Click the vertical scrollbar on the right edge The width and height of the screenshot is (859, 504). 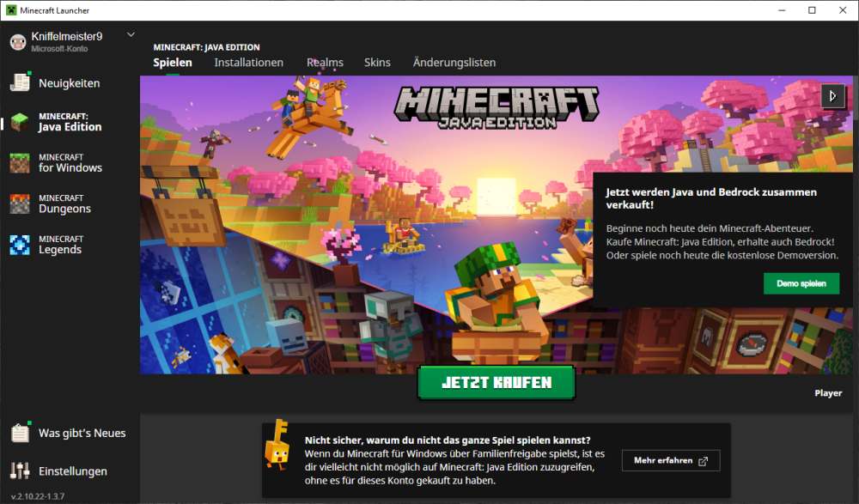pos(856,99)
